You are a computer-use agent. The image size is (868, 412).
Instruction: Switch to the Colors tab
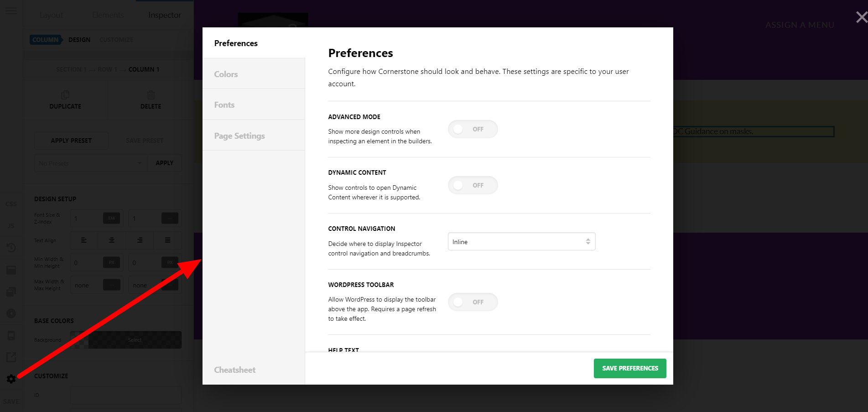(254, 73)
